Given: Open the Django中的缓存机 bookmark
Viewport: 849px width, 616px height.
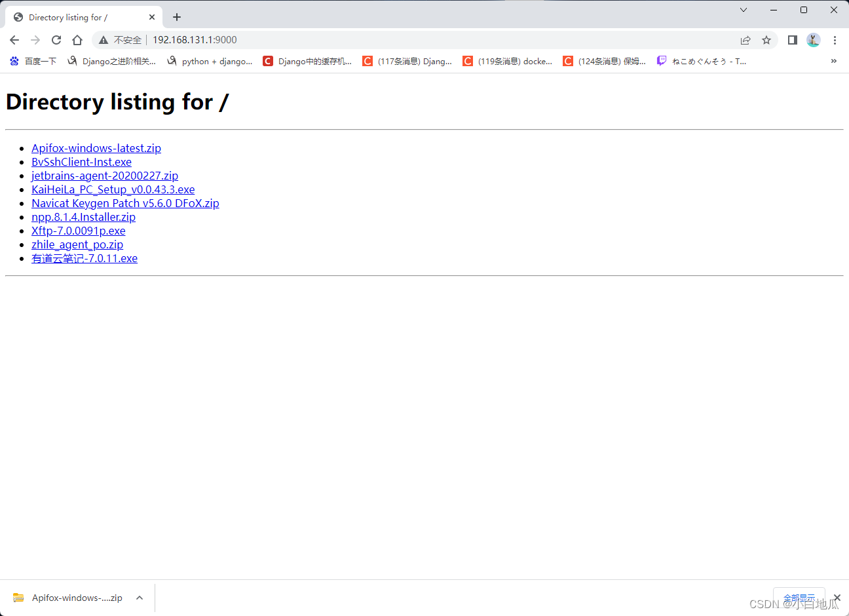Looking at the screenshot, I should (307, 61).
